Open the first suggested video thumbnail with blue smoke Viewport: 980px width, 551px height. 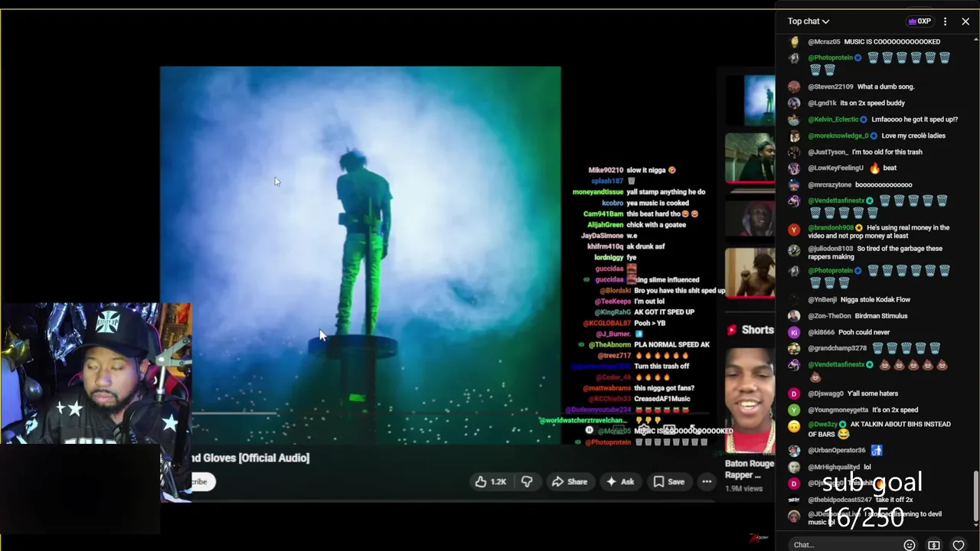click(750, 99)
